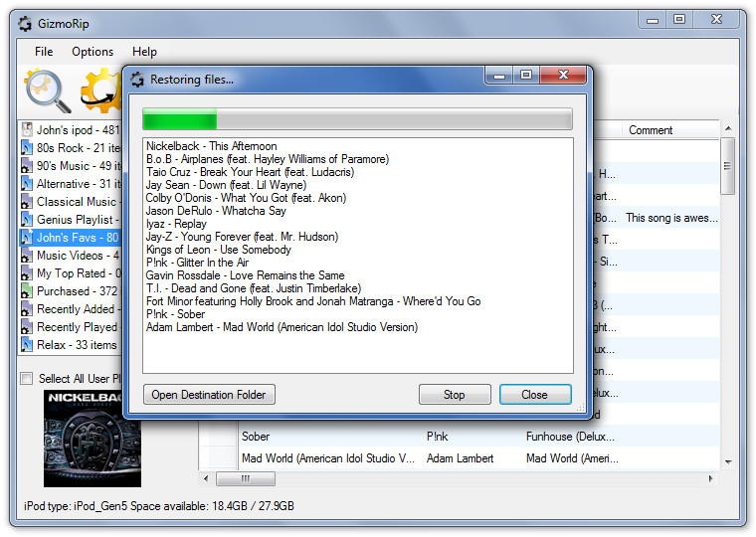Toggle the Select All User Playlists checkbox
The height and width of the screenshot is (537, 756).
(27, 379)
